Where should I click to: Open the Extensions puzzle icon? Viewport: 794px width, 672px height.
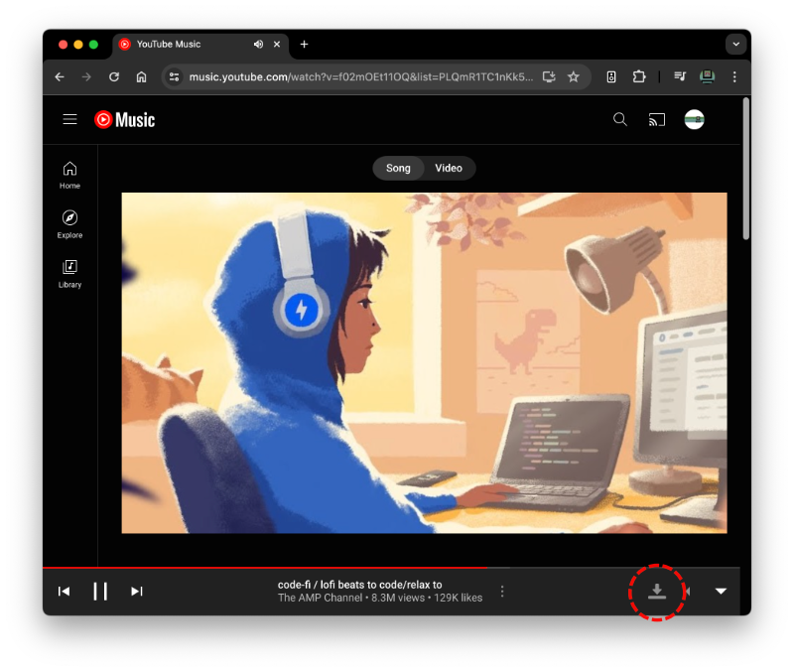point(639,77)
